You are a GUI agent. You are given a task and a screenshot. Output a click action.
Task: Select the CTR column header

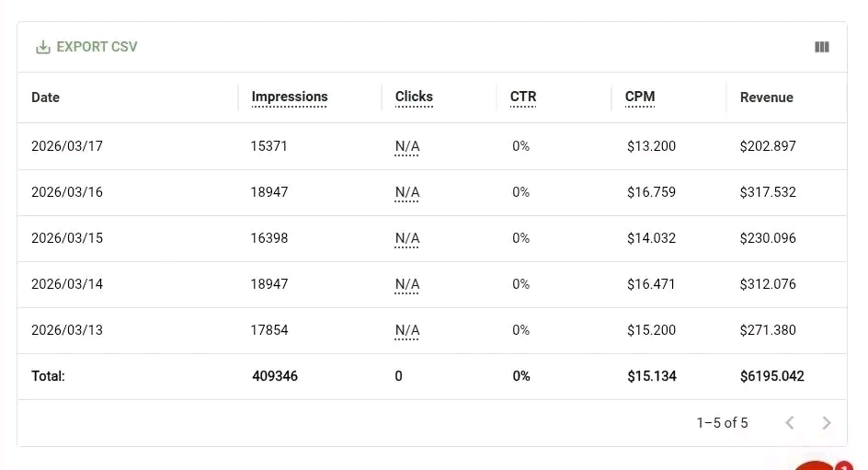523,97
